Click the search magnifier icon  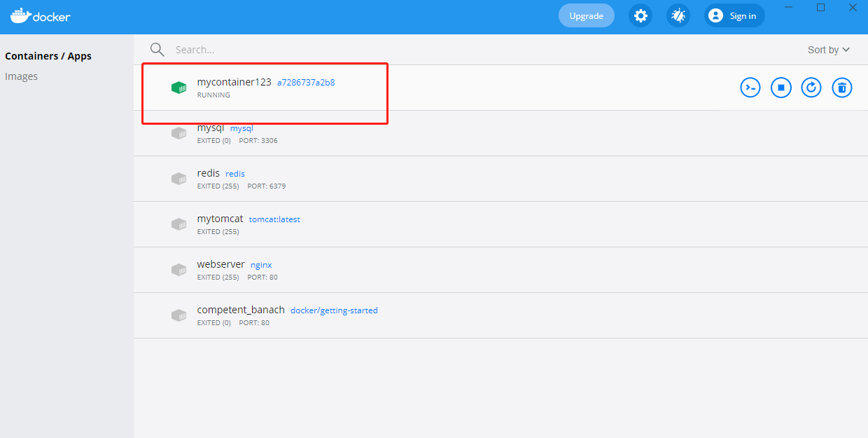coord(157,50)
